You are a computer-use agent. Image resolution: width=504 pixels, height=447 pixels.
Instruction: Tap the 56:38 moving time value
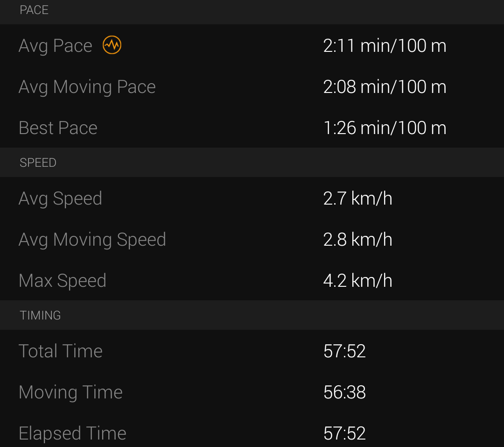pos(344,392)
